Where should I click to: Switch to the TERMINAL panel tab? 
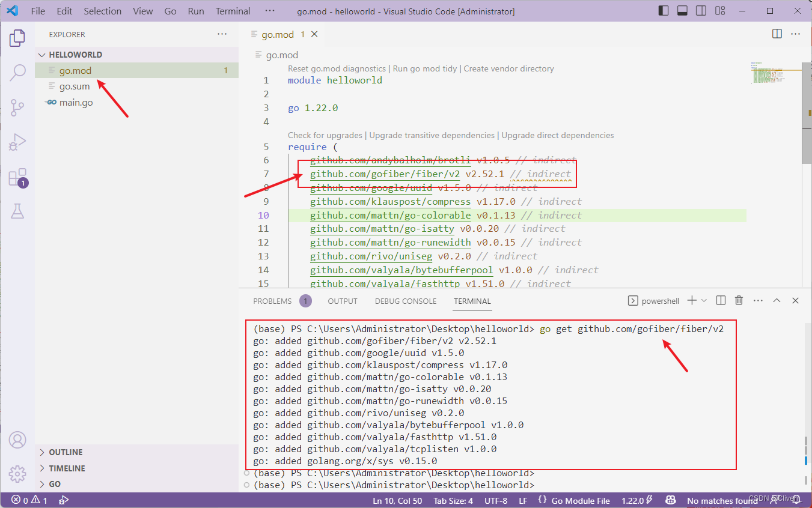[472, 301]
